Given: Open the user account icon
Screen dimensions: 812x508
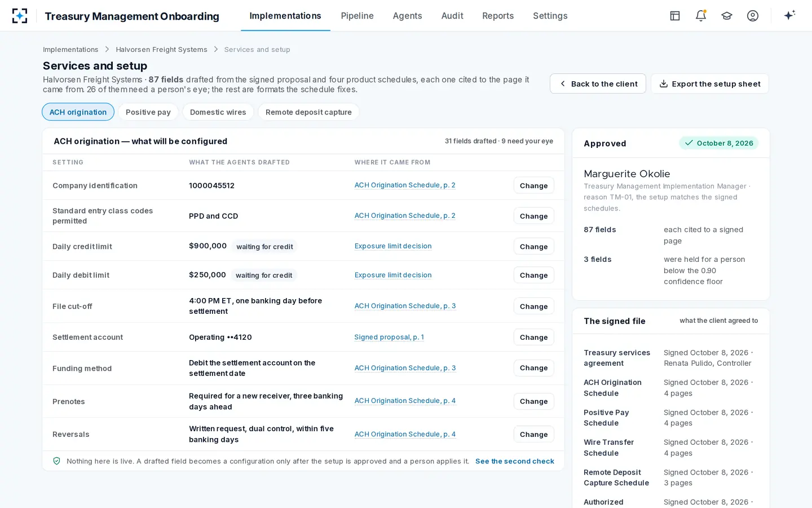Looking at the screenshot, I should click(753, 16).
